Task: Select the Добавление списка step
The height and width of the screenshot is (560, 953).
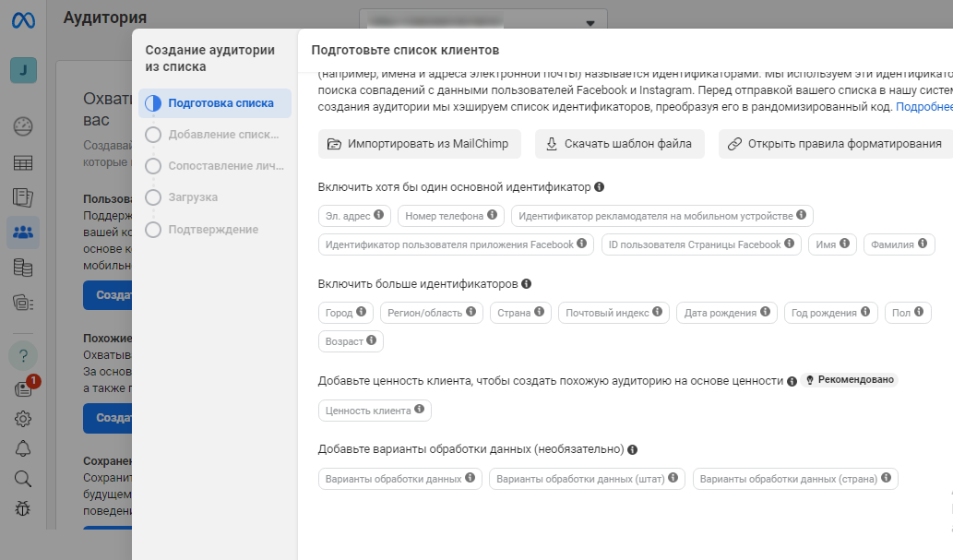Action: coord(215,135)
